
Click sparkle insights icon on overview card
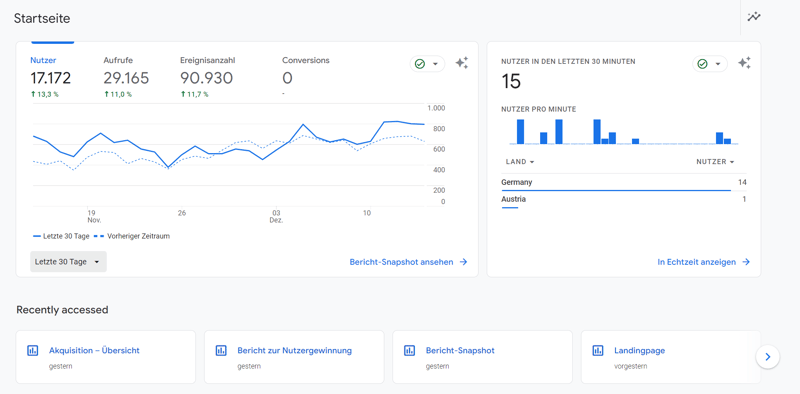(462, 63)
